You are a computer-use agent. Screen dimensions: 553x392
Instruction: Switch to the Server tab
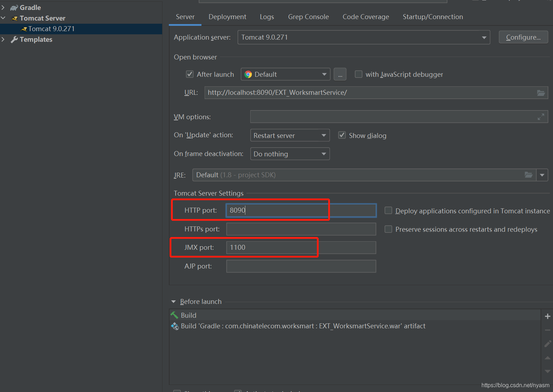[x=185, y=17]
